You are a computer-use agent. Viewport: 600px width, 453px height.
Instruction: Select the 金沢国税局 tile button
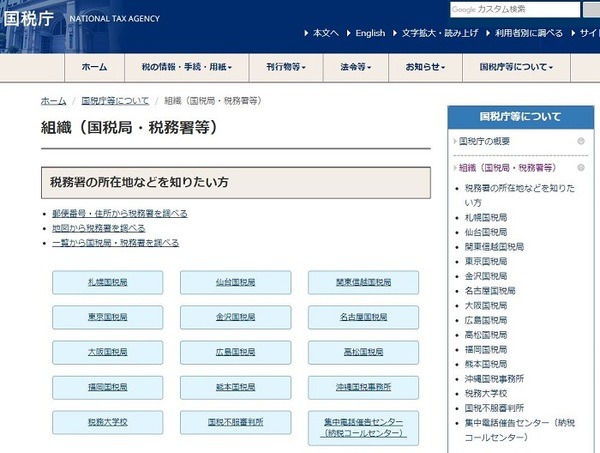(x=235, y=317)
